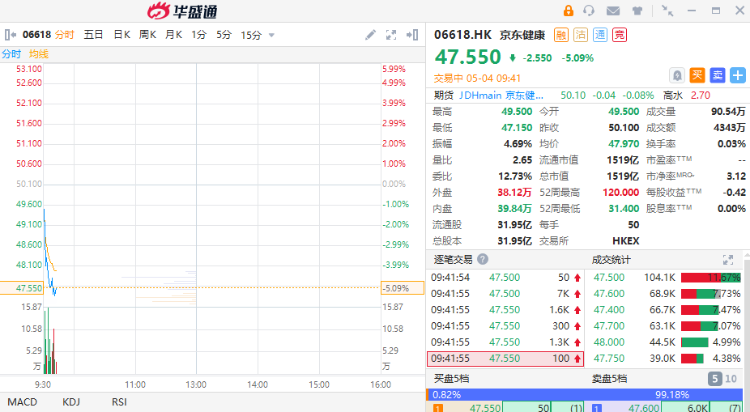
Task: Click the blue 卖 sell button
Action: 717,75
